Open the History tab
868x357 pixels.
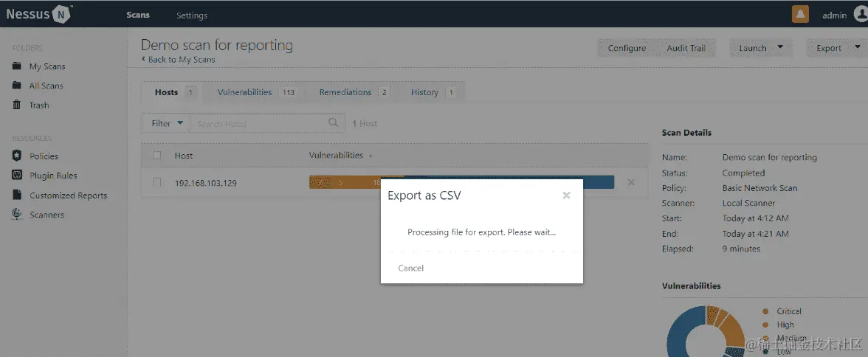click(433, 92)
